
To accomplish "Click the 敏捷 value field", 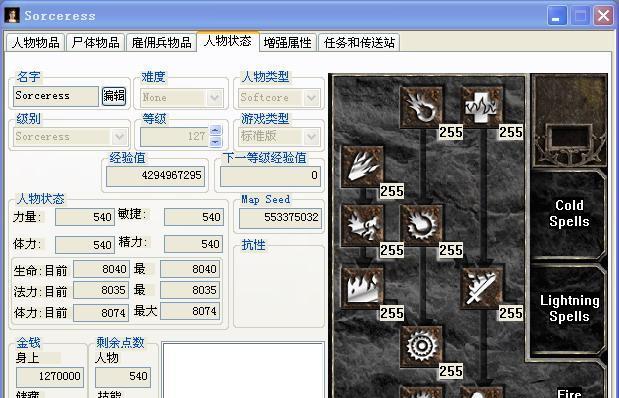I will (193, 217).
